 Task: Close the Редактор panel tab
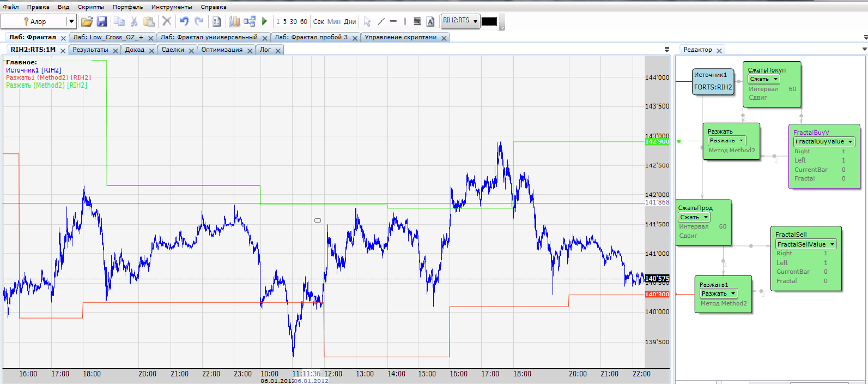pos(719,51)
